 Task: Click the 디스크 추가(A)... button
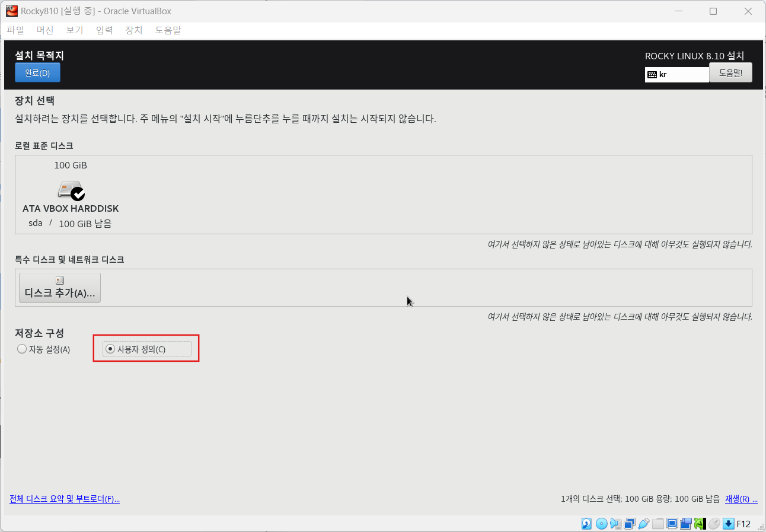coord(60,288)
